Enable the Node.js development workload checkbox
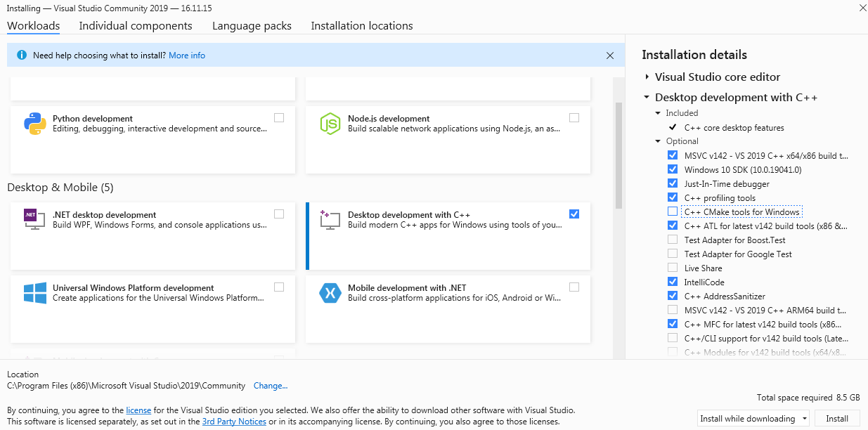This screenshot has width=868, height=430. 574,118
